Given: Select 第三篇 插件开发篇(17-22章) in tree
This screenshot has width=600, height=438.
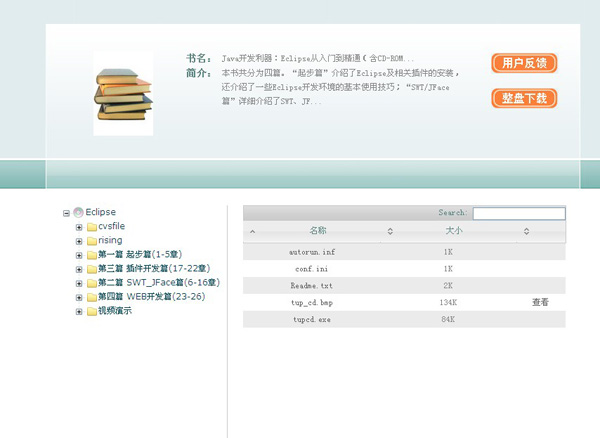Looking at the screenshot, I should 153,269.
